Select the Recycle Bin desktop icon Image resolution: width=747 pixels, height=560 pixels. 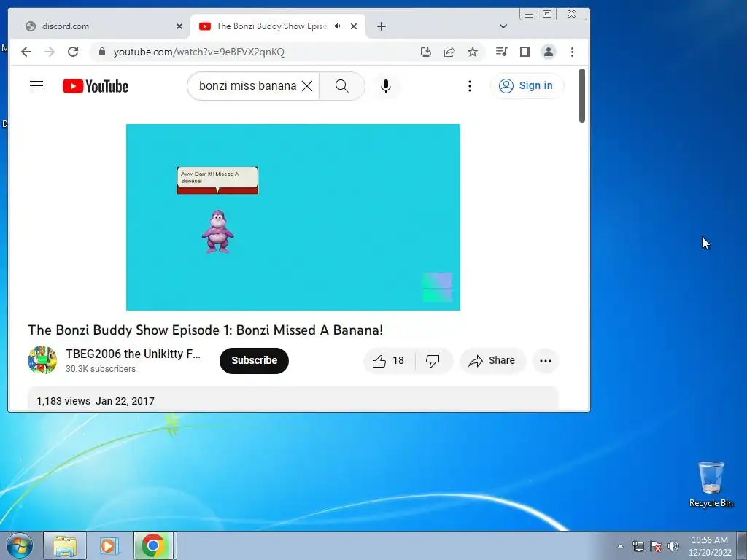point(711,484)
